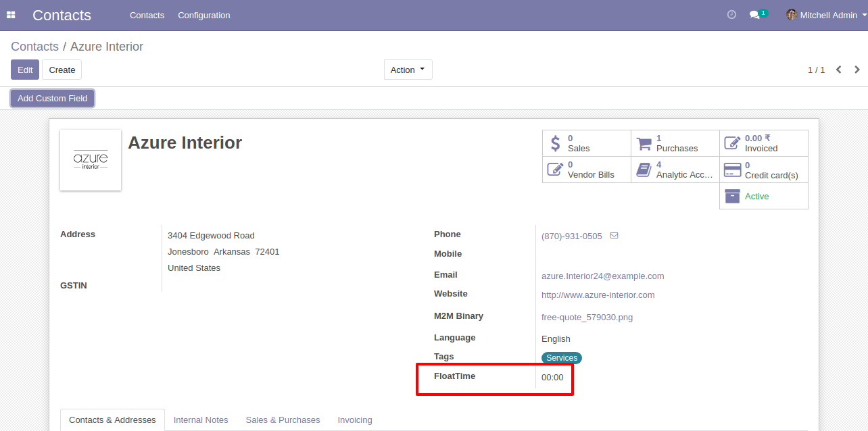Click the Jonesboro Arkansas 72401 line
Image resolution: width=868 pixels, height=431 pixels.
tap(224, 251)
